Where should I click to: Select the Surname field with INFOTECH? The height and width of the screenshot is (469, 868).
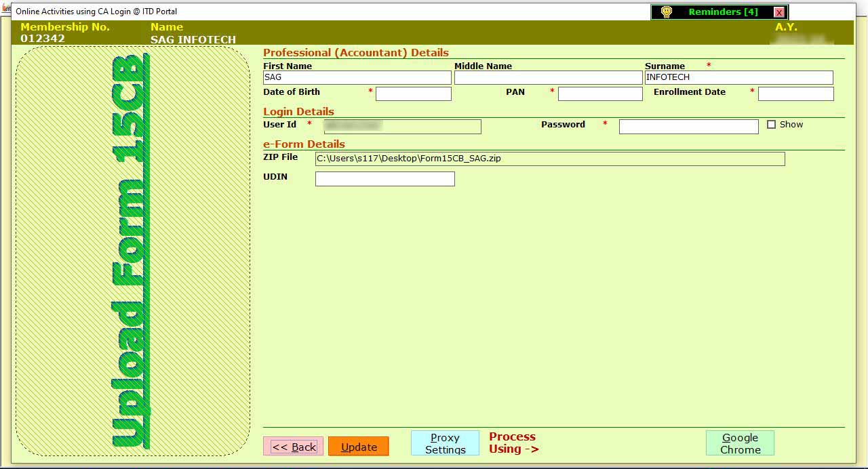click(738, 78)
